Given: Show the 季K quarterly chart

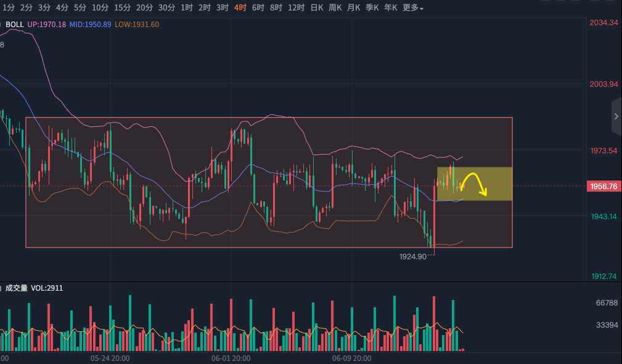Looking at the screenshot, I should tap(372, 8).
